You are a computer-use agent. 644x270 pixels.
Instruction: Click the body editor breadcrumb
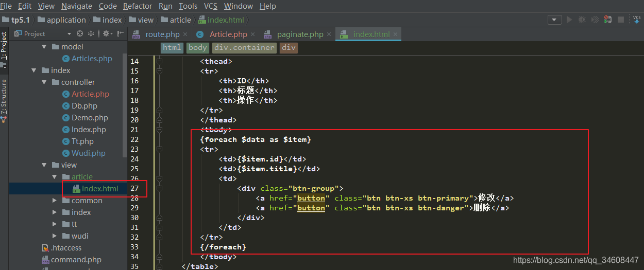pos(197,48)
